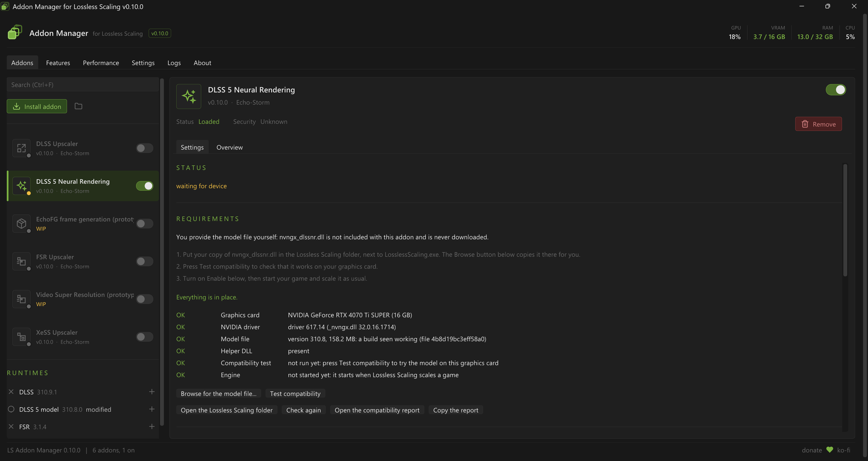Enable the FSR Upscaler toggle
The width and height of the screenshot is (868, 461).
[x=145, y=261]
